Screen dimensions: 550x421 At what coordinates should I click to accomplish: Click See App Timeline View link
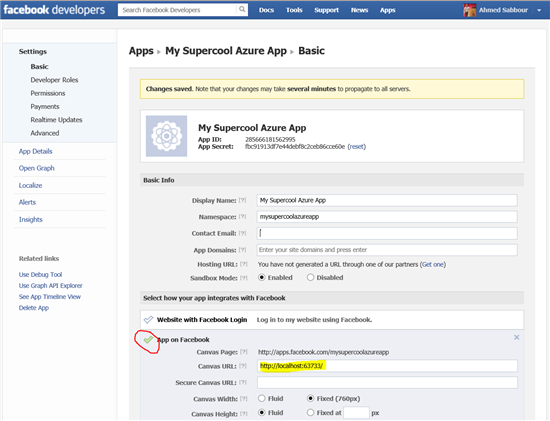pyautogui.click(x=50, y=297)
